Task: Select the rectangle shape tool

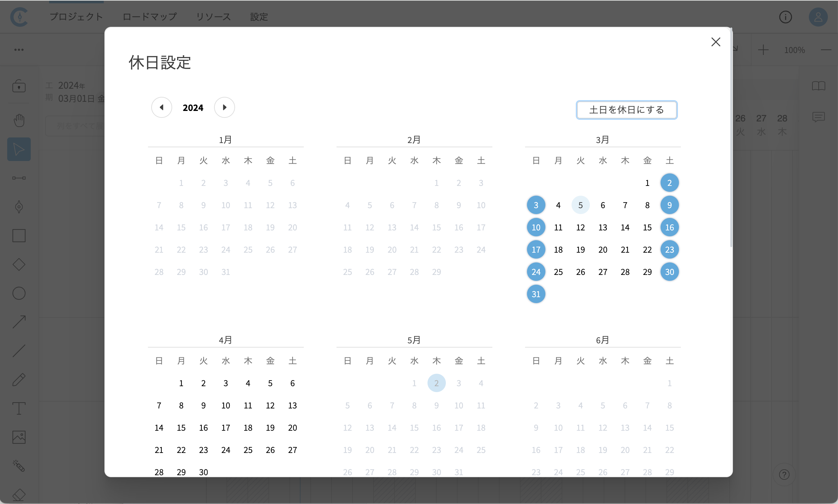Action: click(19, 236)
